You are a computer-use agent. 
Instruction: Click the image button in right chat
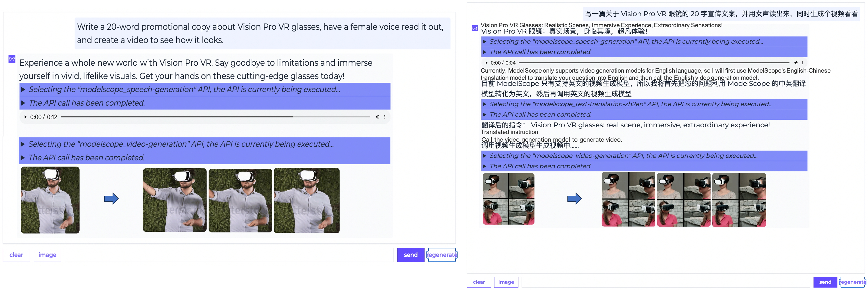[x=506, y=282]
